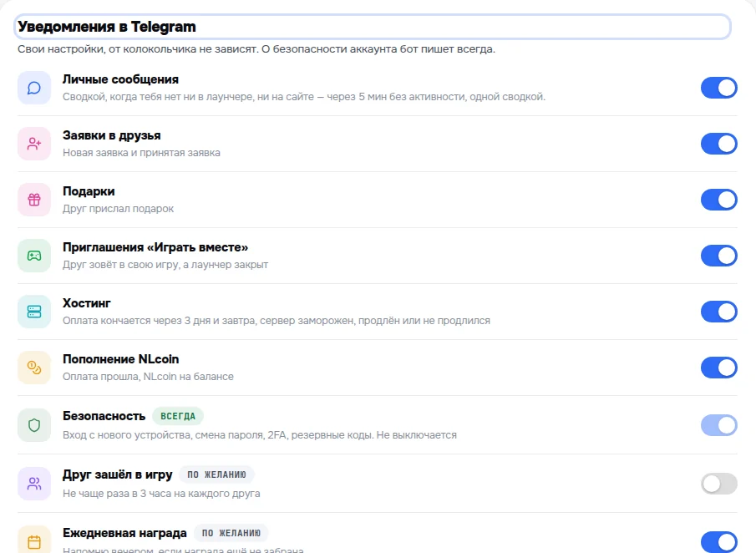
Task: Disable Пополнение NLcoin notifications
Action: click(x=719, y=368)
